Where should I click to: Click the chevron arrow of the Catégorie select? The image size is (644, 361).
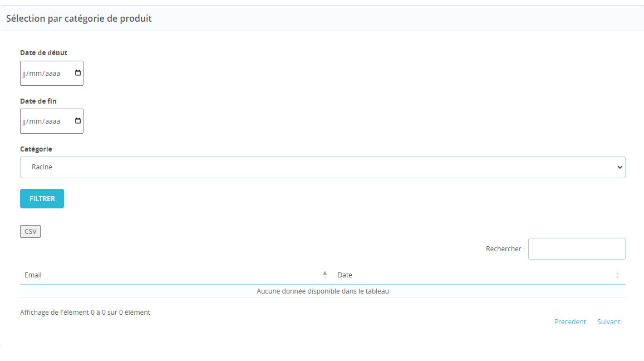point(620,167)
